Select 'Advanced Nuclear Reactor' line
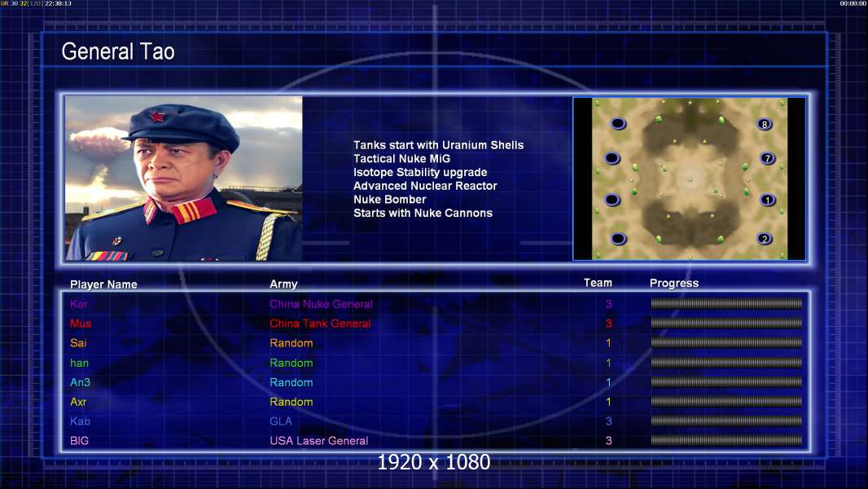 tap(425, 186)
